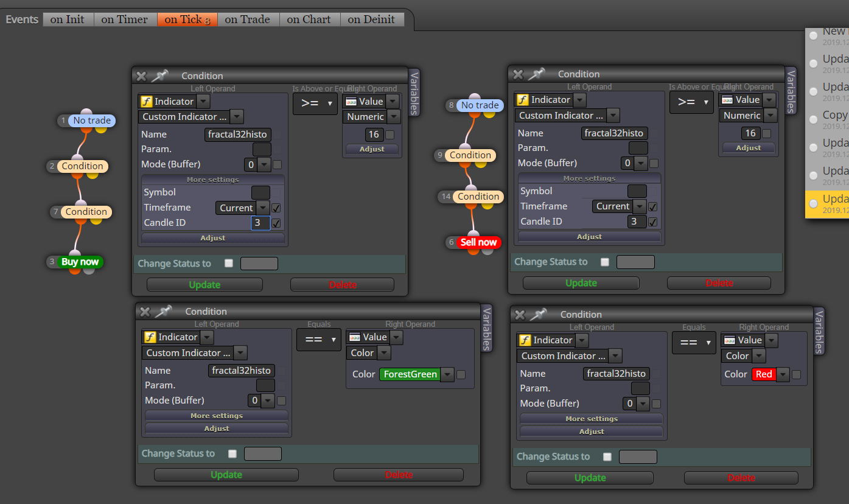The height and width of the screenshot is (504, 849).
Task: Select the No trade block numbered 1
Action: tap(92, 121)
